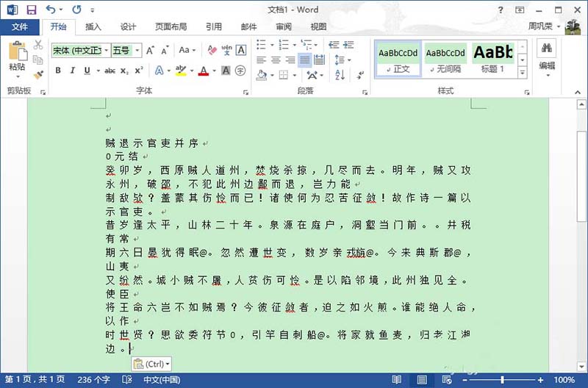Screen dimensions: 588x388
Task: Open the 页面布局 ribbon tab
Action: [170, 27]
